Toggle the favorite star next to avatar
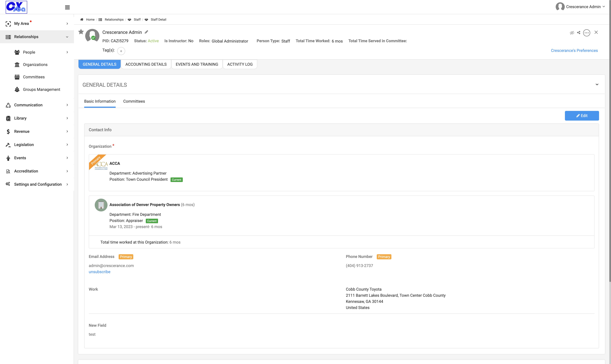 81,32
